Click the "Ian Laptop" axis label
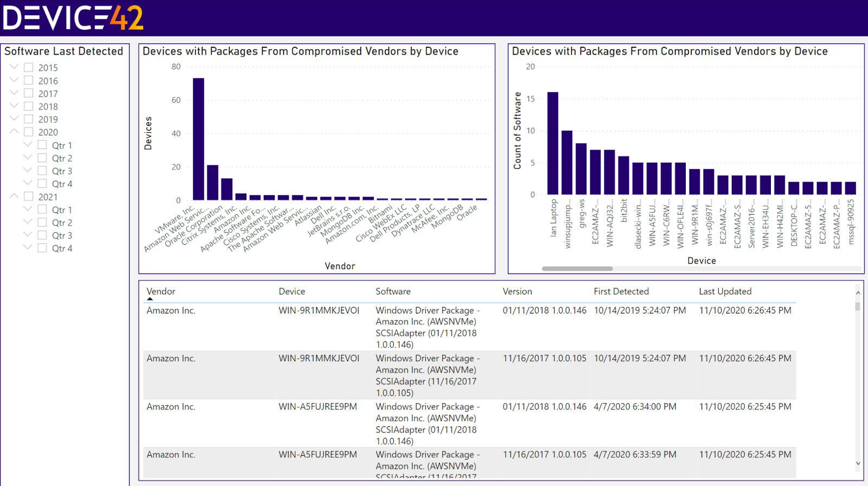Screen dimensions: 868x486 click(553, 218)
